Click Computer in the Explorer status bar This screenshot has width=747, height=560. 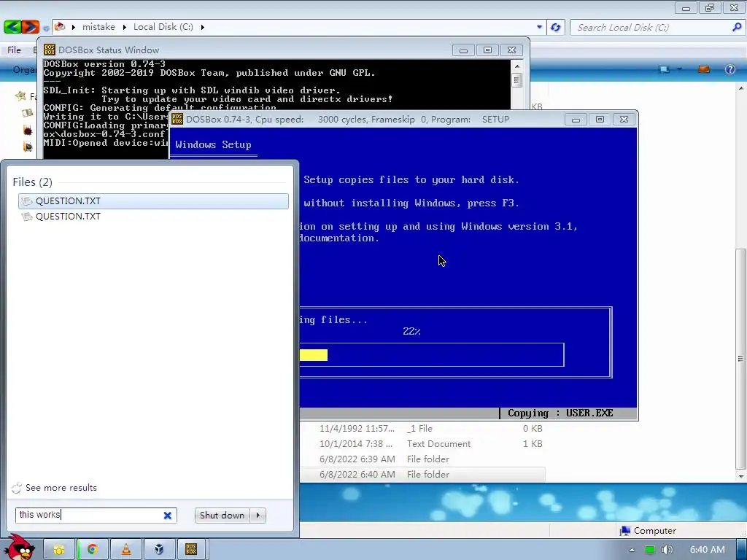pyautogui.click(x=649, y=531)
